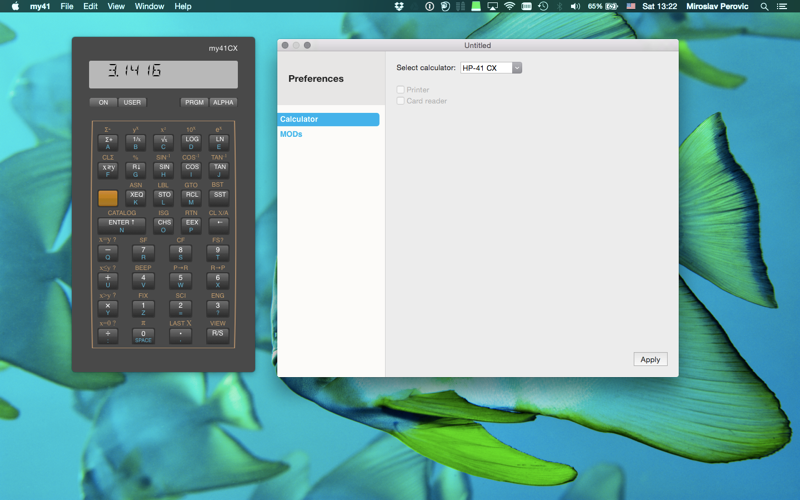Tap the Σ+ key on the calculator
Viewport: 800px width, 500px height.
(108, 142)
